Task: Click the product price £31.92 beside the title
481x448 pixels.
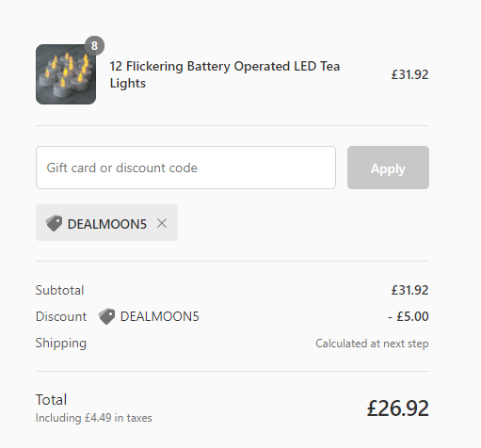Action: pos(409,74)
